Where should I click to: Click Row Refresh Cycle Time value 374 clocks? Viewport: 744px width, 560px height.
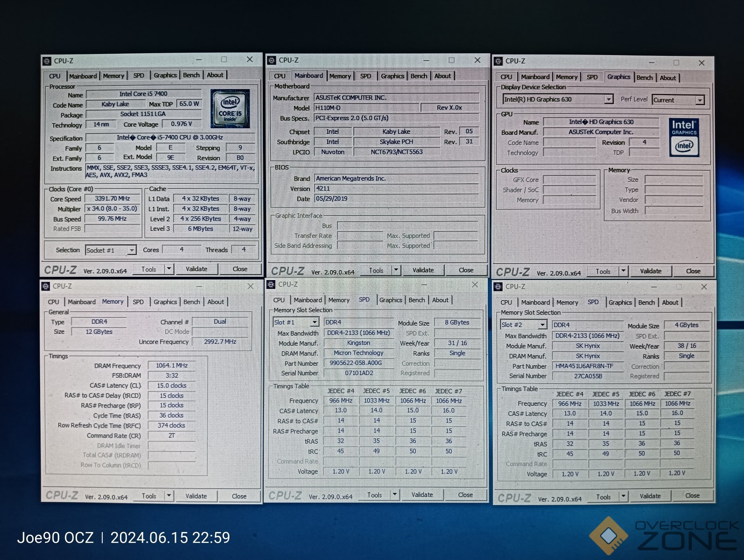(171, 426)
